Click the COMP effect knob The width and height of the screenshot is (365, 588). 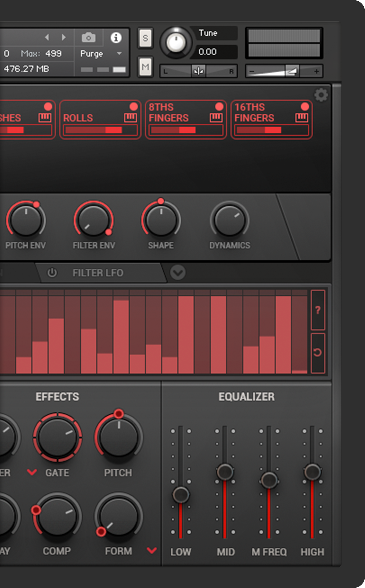[58, 516]
